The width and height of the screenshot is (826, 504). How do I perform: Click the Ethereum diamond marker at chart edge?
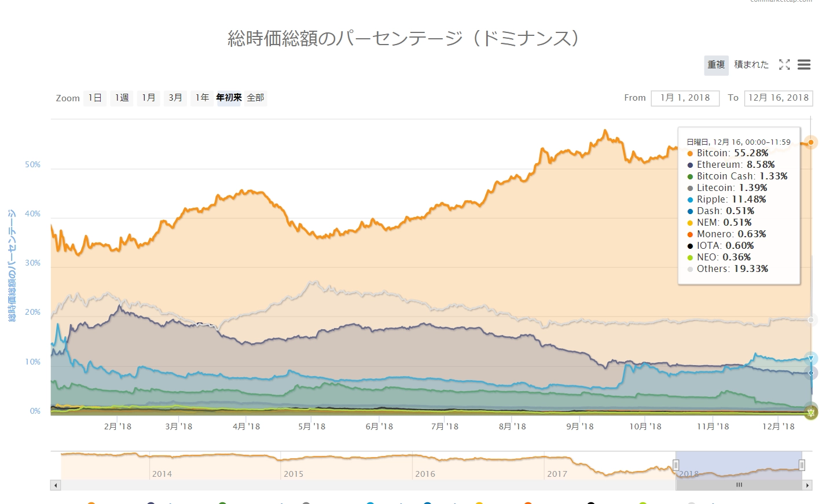[x=811, y=373]
